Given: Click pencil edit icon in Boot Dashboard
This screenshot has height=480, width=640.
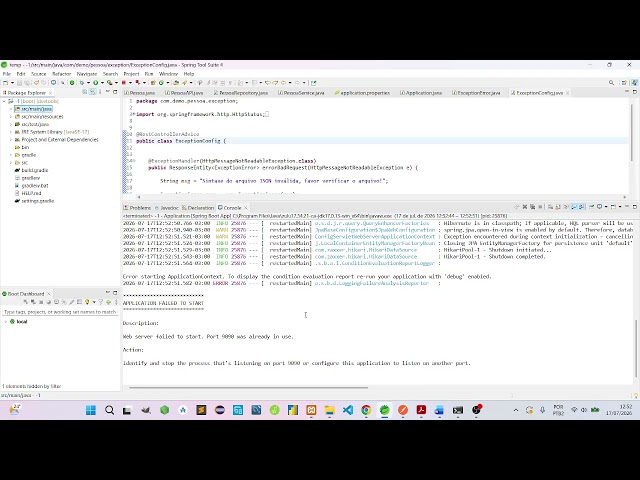Looking at the screenshot, I should pyautogui.click(x=71, y=302).
